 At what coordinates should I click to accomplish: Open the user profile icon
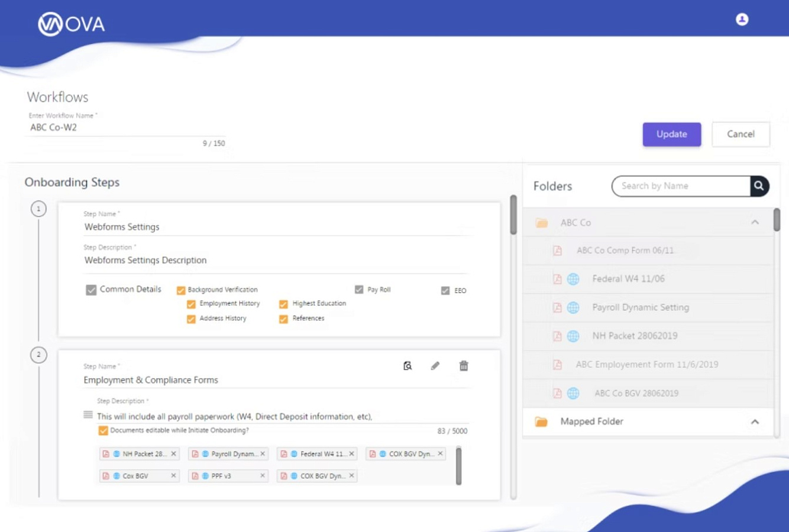742,20
